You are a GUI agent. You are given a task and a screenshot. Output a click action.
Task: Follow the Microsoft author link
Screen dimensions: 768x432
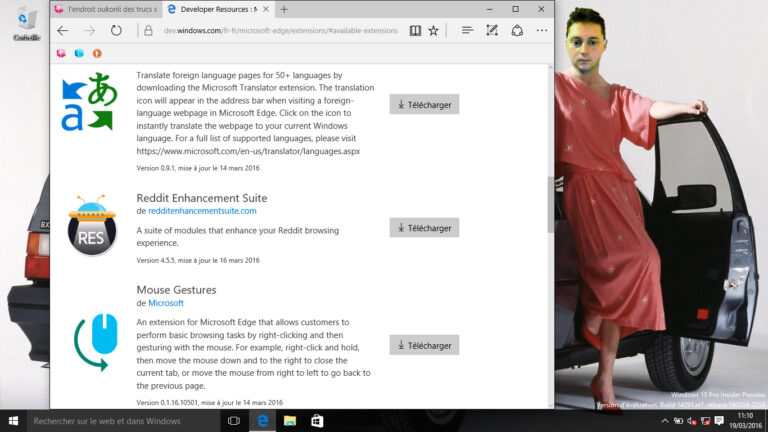pyautogui.click(x=166, y=303)
